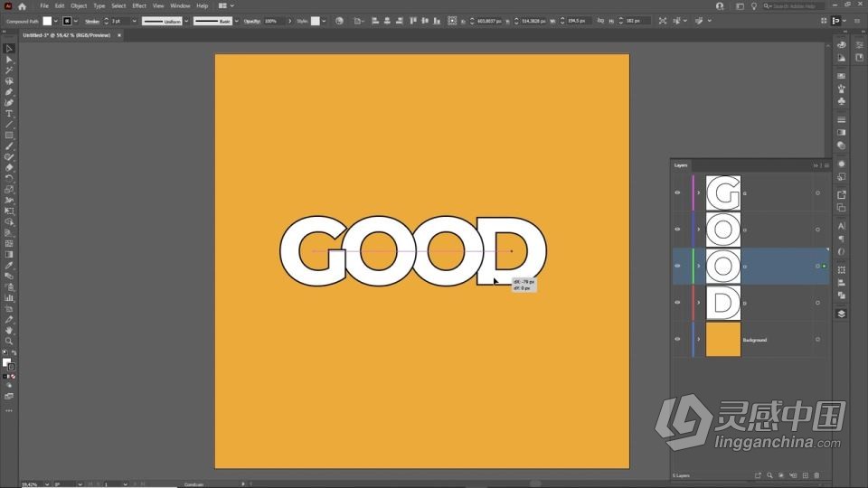Screen dimensions: 868x488
Task: Click the fill color swatch in control bar
Action: [47, 21]
